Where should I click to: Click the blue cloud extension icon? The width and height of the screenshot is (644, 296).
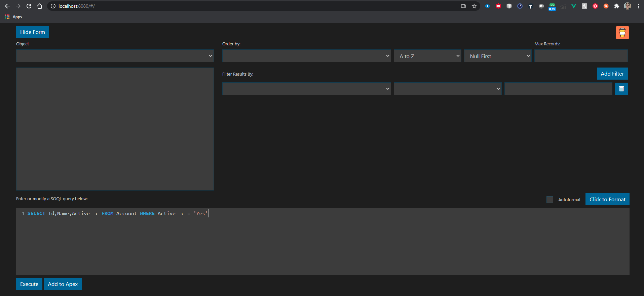[x=488, y=6]
